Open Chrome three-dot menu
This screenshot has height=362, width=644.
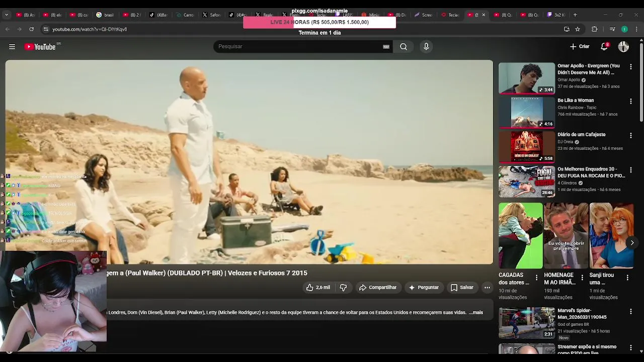tap(636, 29)
